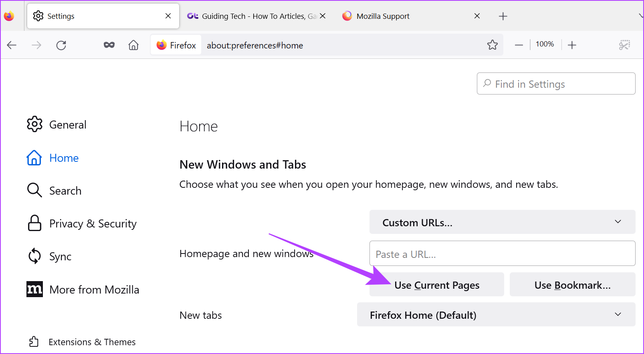Image resolution: width=644 pixels, height=354 pixels.
Task: Open the Firefox Home (Default) dropdown
Action: 496,315
